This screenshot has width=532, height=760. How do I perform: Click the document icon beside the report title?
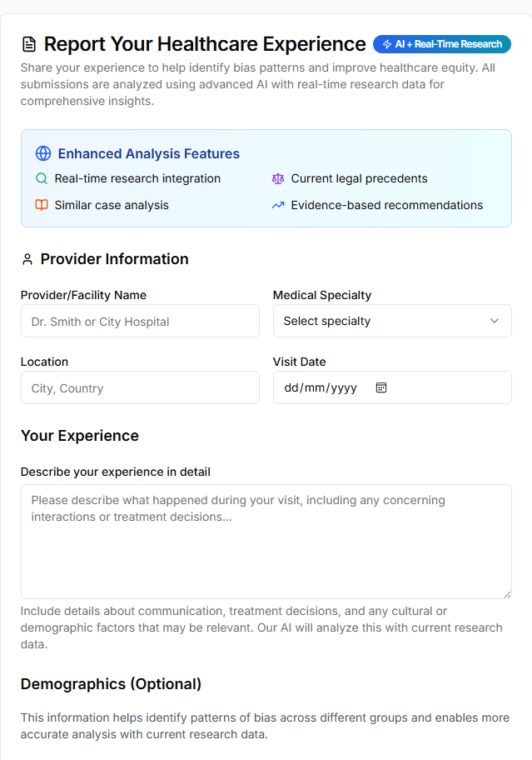(x=29, y=44)
